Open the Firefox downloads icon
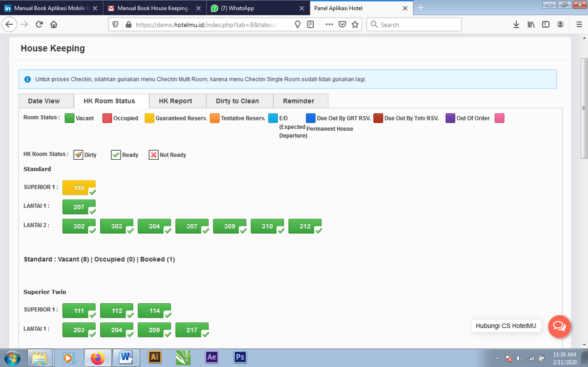Image resolution: width=588 pixels, height=367 pixels. pyautogui.click(x=516, y=25)
